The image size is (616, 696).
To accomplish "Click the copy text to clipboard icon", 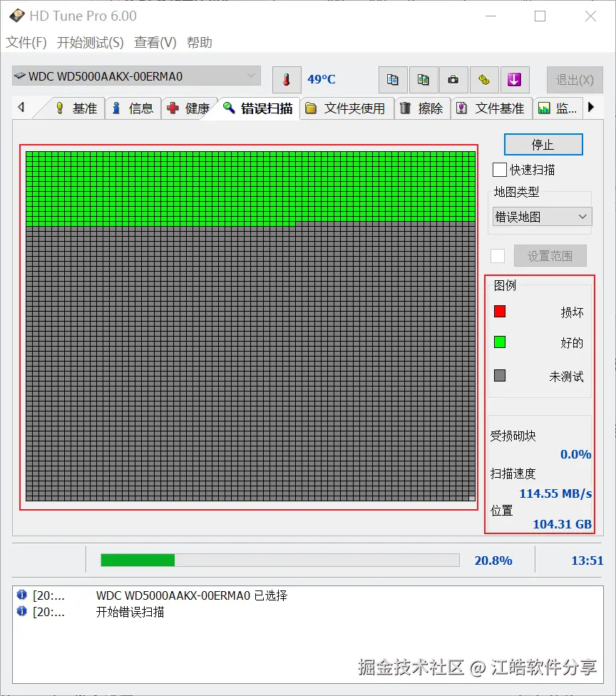I will coord(393,80).
